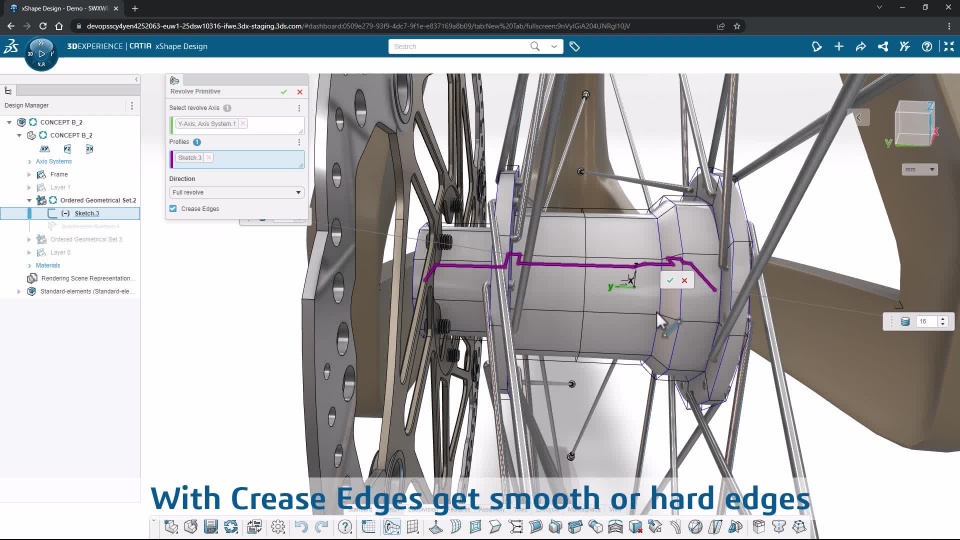
Task: Click the YZ plane icon in tree
Action: click(x=67, y=149)
